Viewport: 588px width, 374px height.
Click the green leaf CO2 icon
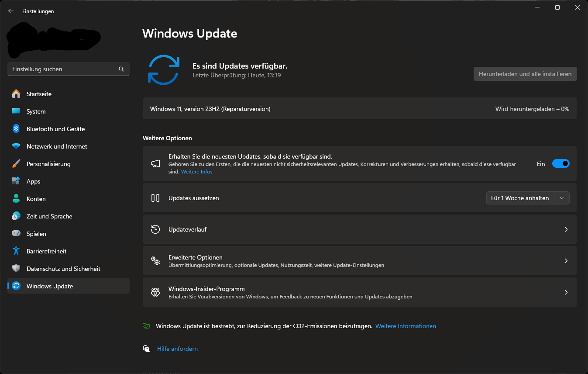[x=147, y=326]
